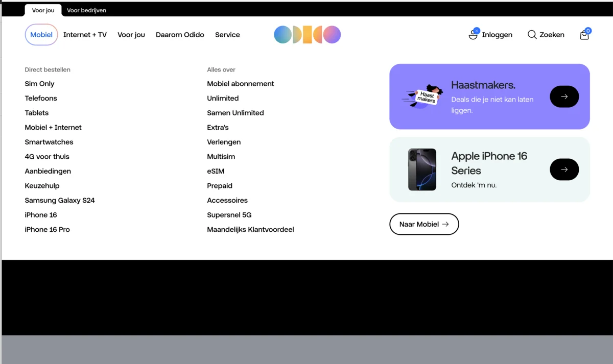
Task: Click the Haastmakers arrow button
Action: tap(564, 96)
